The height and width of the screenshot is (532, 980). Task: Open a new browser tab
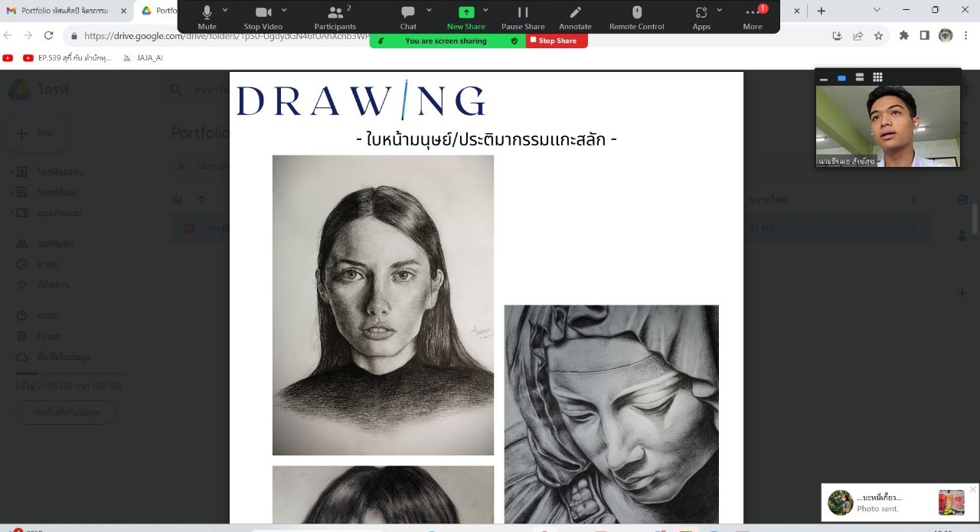(821, 11)
